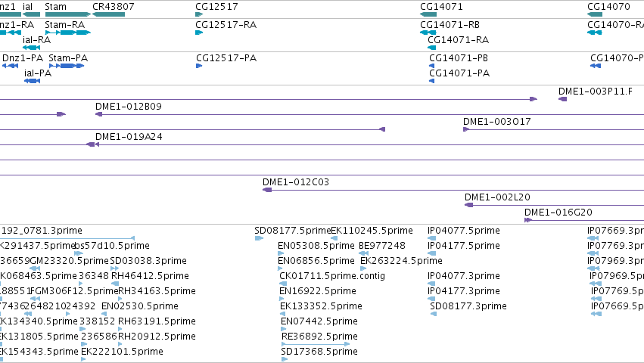Select the IP04077.5prime EST glyph
Image resolution: width=644 pixels, height=363 pixels.
431,238
